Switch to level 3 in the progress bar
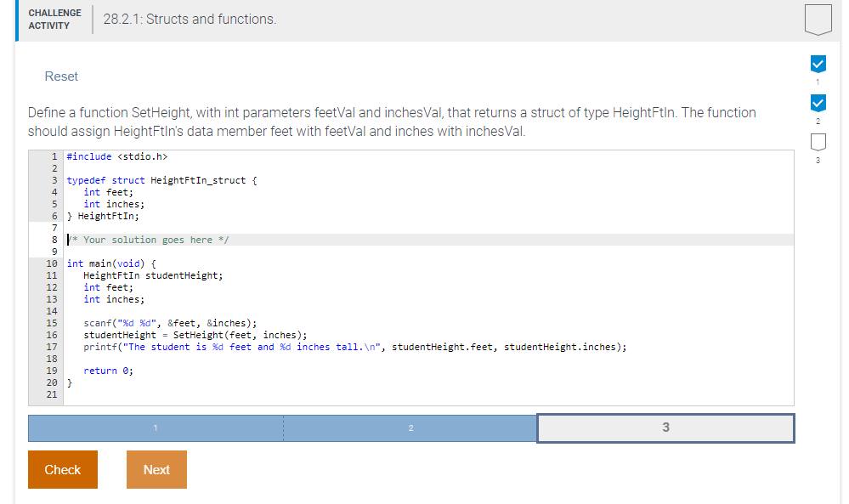Image resolution: width=849 pixels, height=504 pixels. (665, 428)
